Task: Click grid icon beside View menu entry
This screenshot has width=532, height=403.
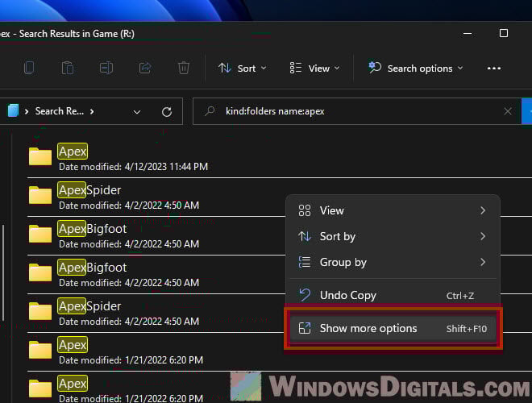Action: coord(305,210)
